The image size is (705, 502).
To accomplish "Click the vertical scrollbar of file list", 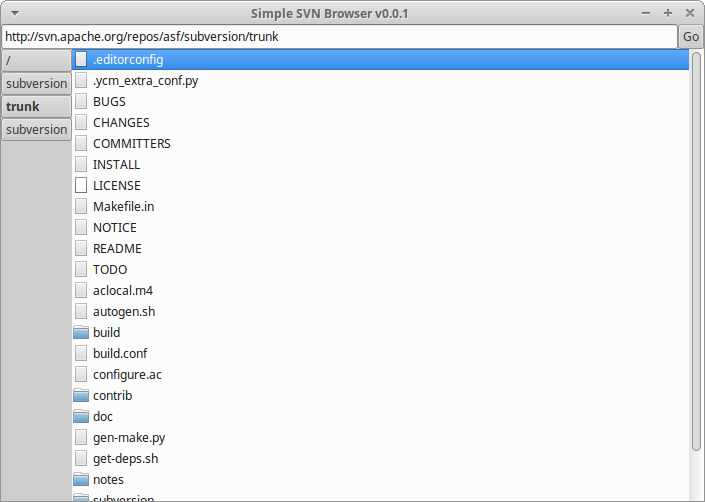I will (696, 252).
